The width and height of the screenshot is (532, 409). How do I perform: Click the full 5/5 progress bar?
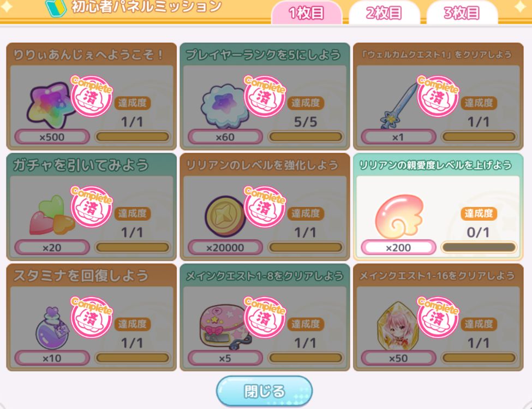tap(306, 137)
